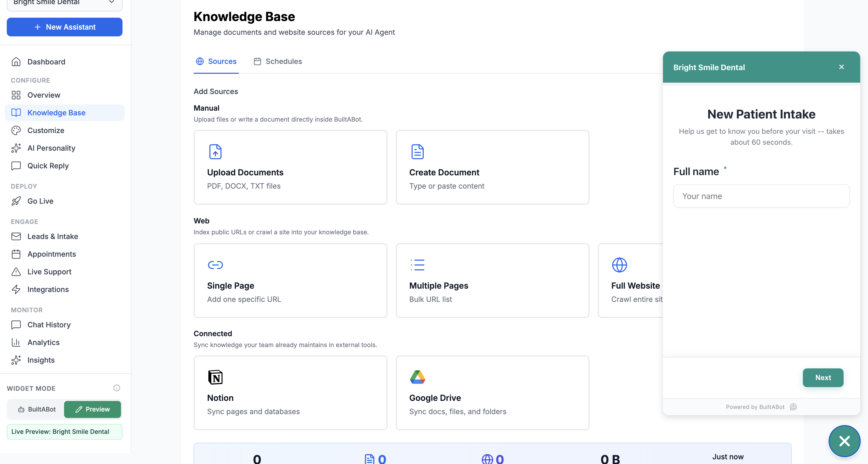Click the round chat launcher close button
Image resolution: width=868 pixels, height=464 pixels.
[x=844, y=441]
